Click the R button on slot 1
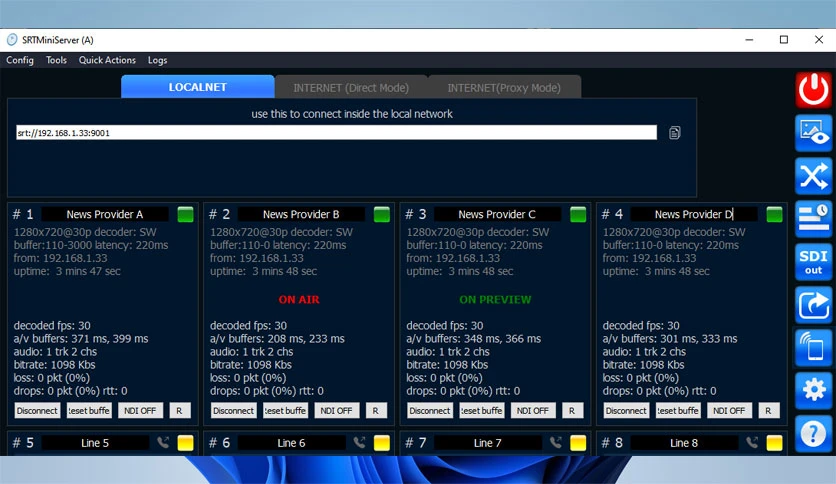 [180, 410]
